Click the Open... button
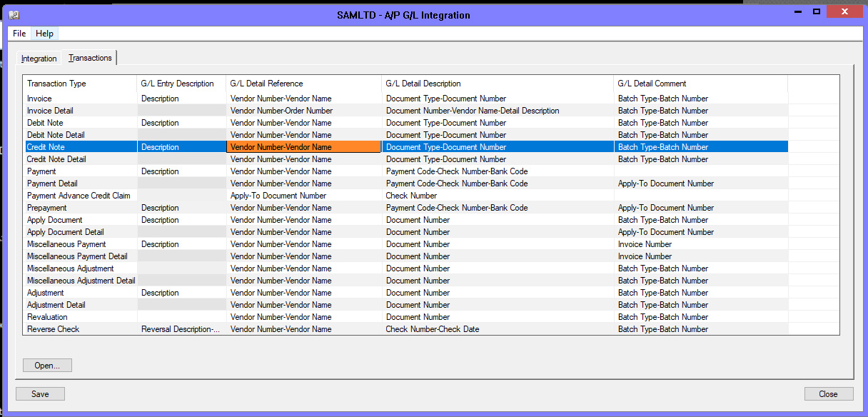This screenshot has height=417, width=868. (x=47, y=366)
